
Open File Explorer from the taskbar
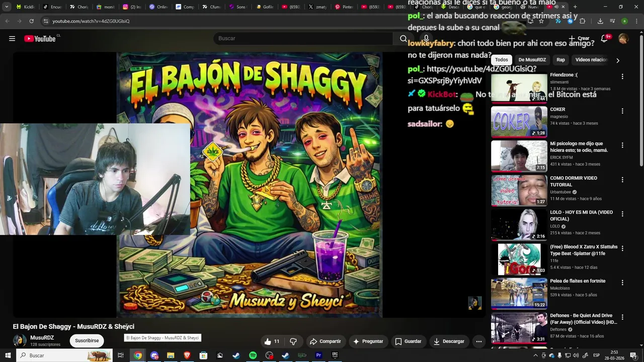[x=171, y=355]
